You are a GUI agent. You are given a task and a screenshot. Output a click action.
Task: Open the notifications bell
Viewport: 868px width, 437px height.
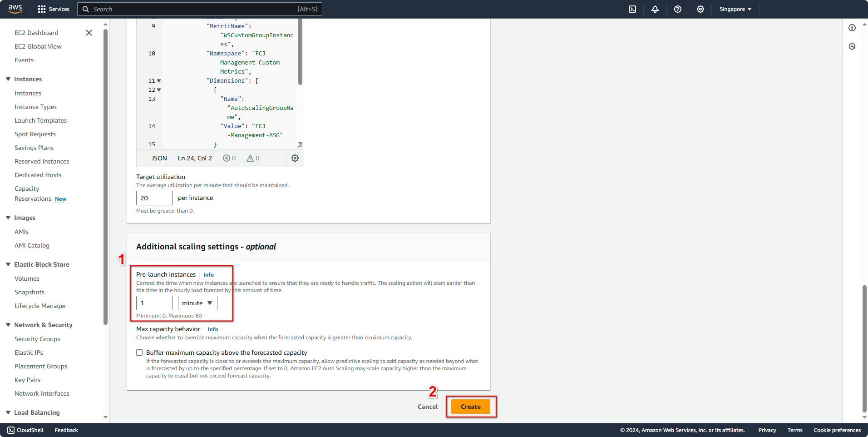pyautogui.click(x=655, y=9)
